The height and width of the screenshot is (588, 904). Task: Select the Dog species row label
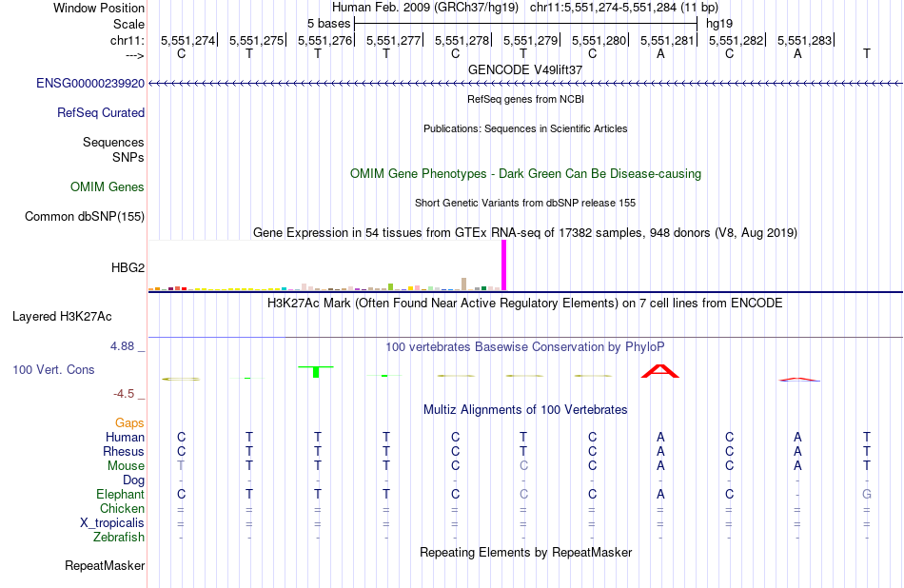pyautogui.click(x=134, y=480)
